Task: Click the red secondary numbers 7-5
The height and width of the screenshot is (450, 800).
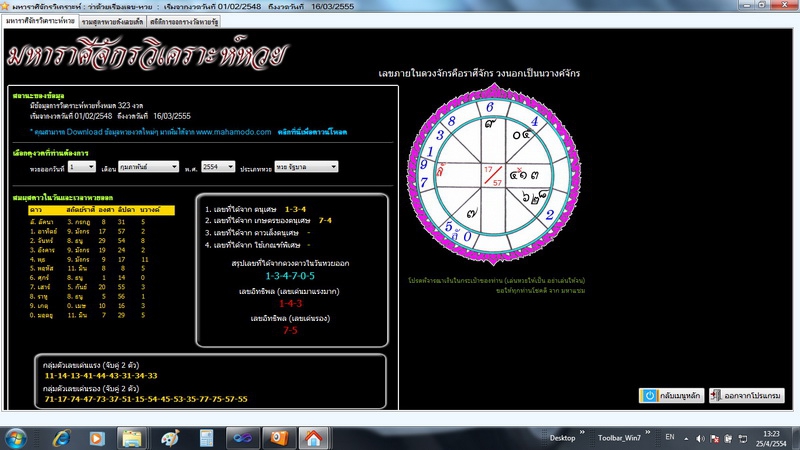Action: click(x=290, y=331)
